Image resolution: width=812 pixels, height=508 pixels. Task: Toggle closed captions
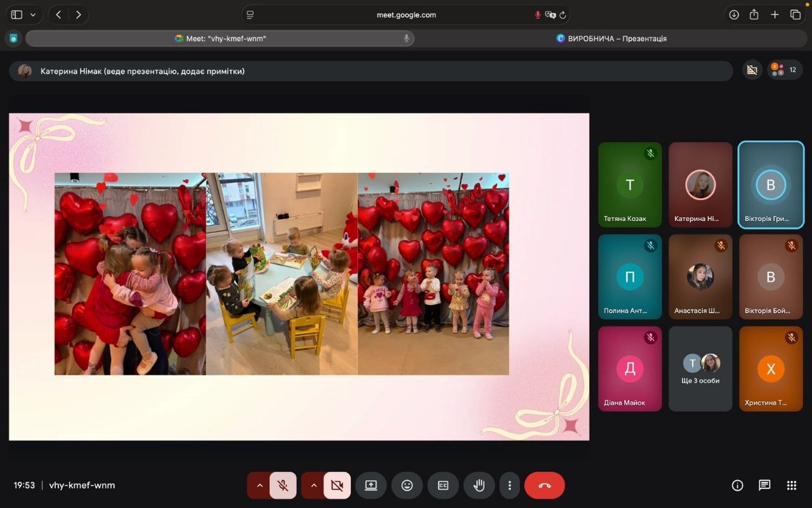(443, 485)
